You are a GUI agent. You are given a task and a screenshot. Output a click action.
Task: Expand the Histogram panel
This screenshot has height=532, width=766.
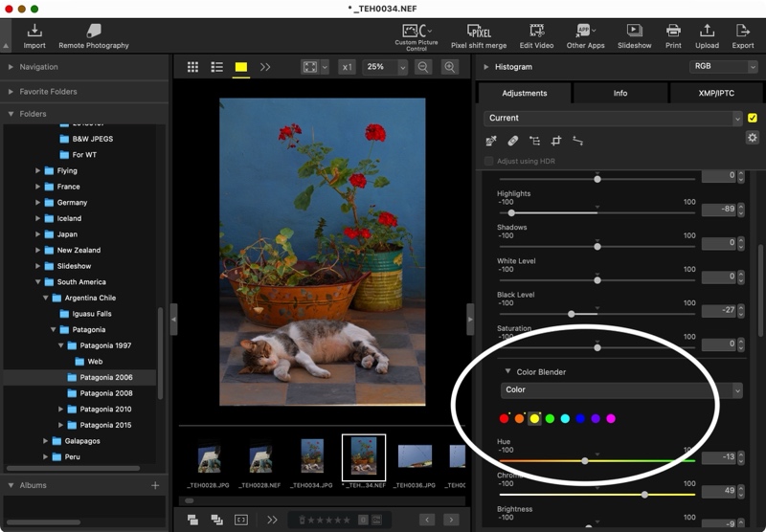point(485,67)
